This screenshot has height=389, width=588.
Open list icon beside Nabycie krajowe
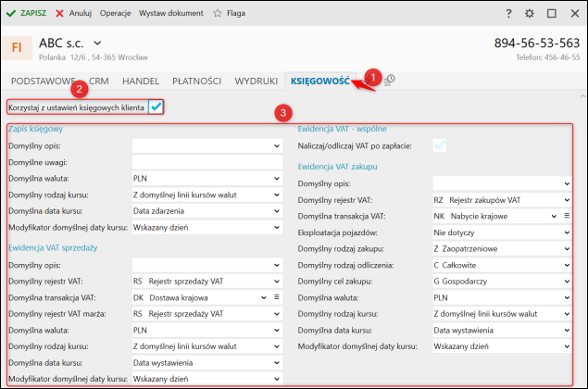pos(567,216)
